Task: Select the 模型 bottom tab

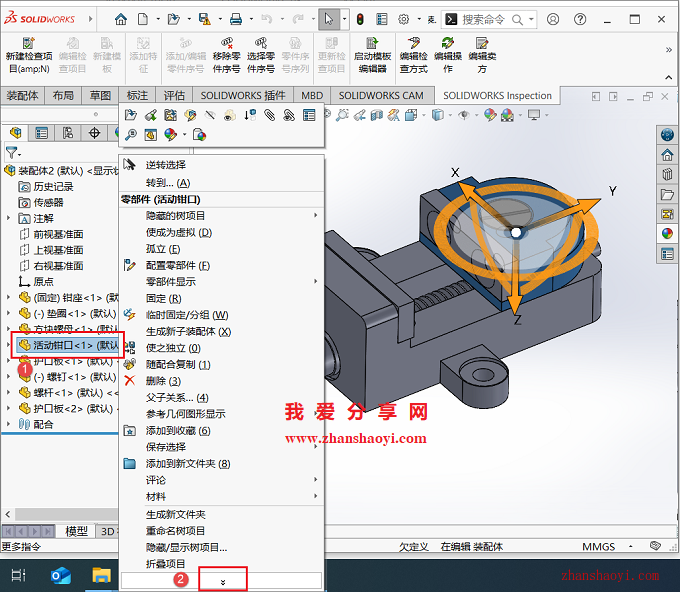Action: click(76, 531)
